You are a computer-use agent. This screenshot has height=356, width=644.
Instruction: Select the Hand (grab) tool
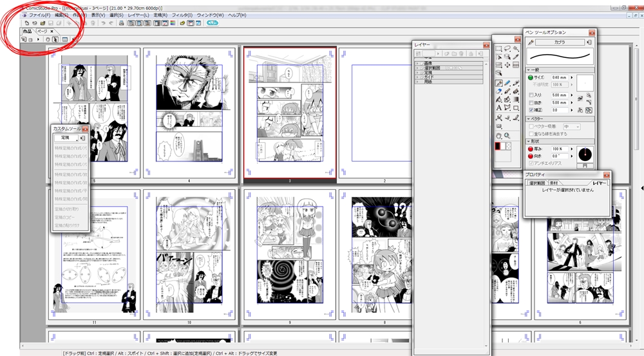click(x=498, y=135)
